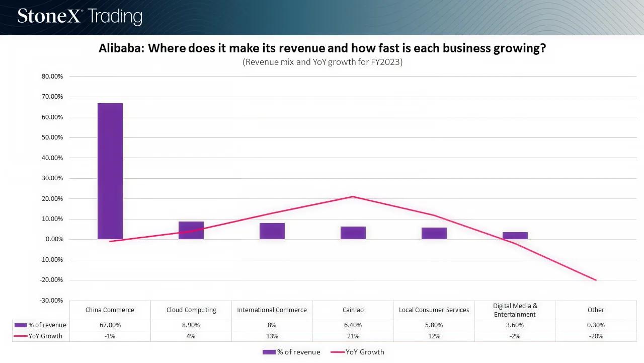Select the "0.30%" revenue cell
The height and width of the screenshot is (363, 644).
click(596, 325)
